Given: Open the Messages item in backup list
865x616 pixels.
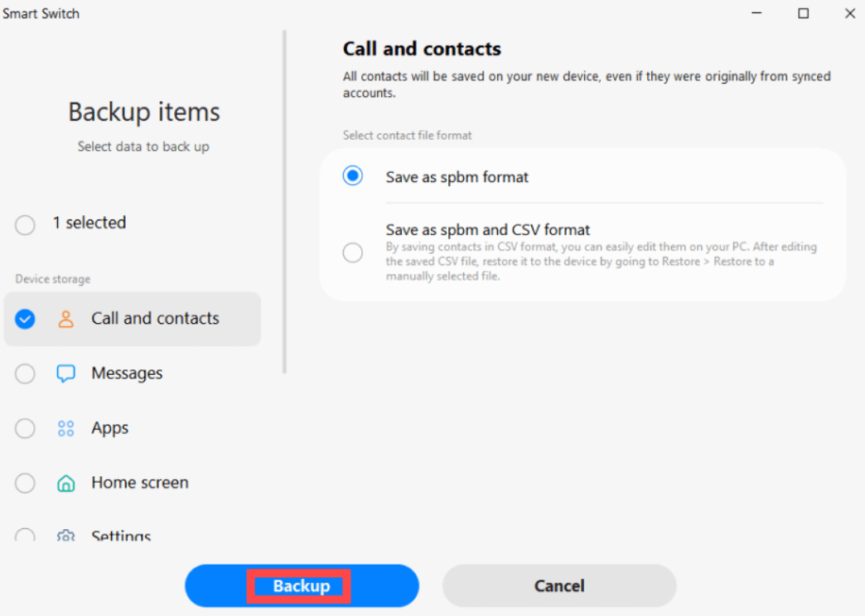Looking at the screenshot, I should pos(133,373).
